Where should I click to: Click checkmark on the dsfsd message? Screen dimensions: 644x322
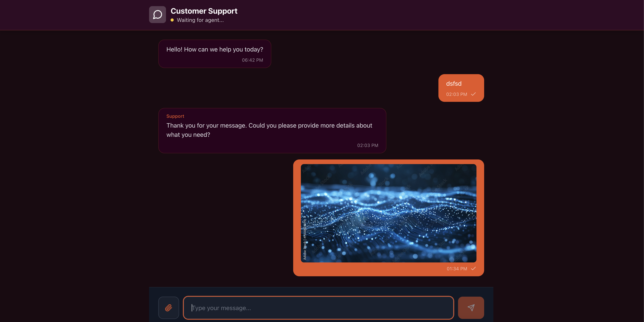pos(473,94)
